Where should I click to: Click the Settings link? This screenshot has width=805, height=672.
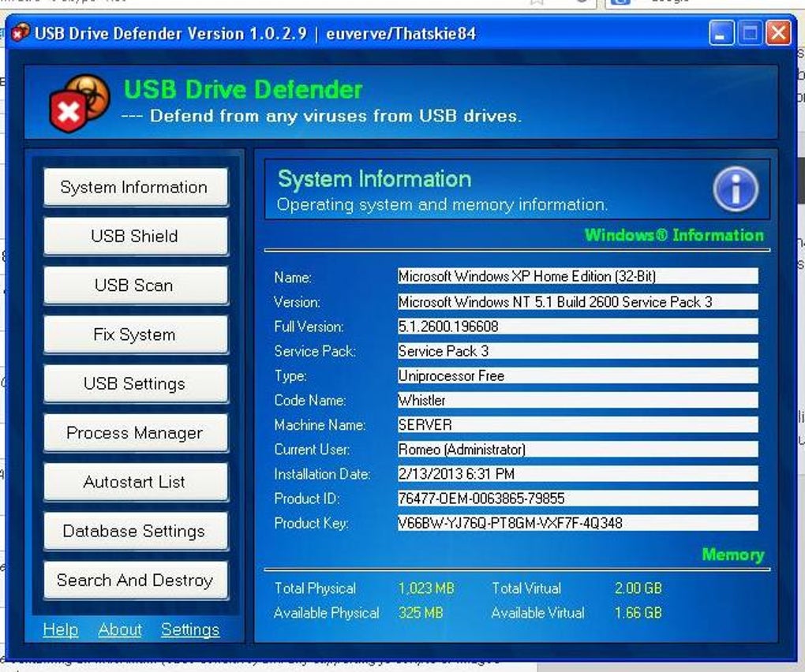190,629
